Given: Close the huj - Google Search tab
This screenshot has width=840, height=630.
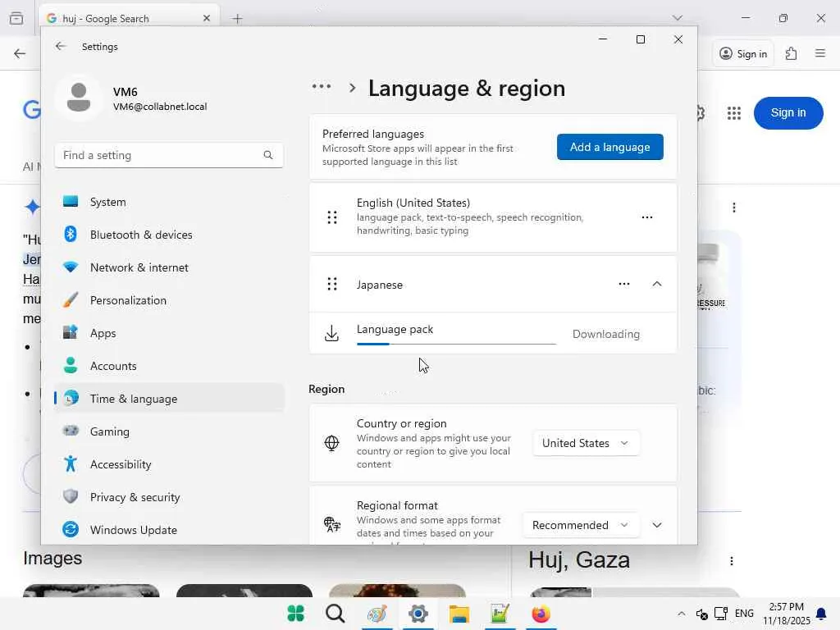Looking at the screenshot, I should pyautogui.click(x=206, y=18).
